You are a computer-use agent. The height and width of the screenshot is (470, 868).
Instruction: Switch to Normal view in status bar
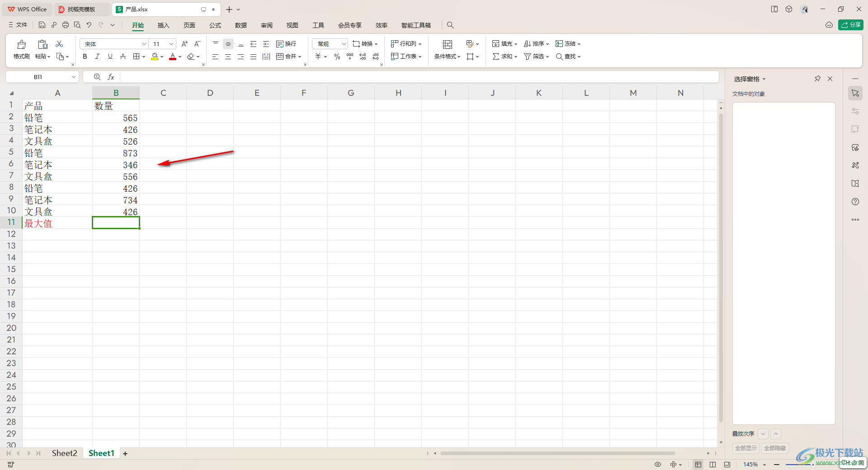pos(698,464)
